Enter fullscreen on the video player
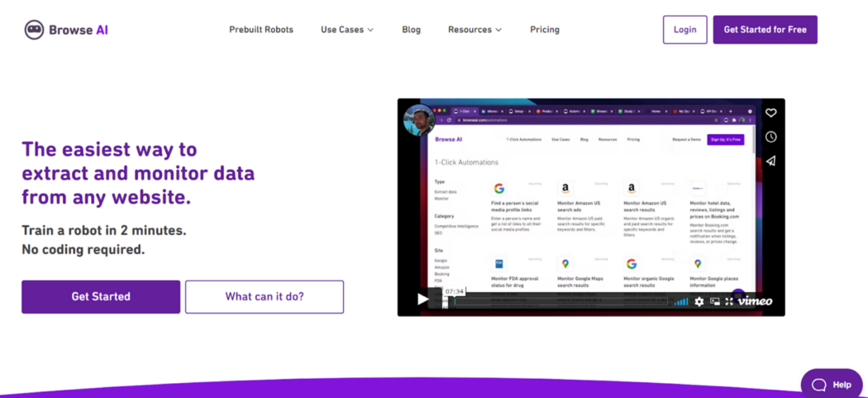 (729, 301)
